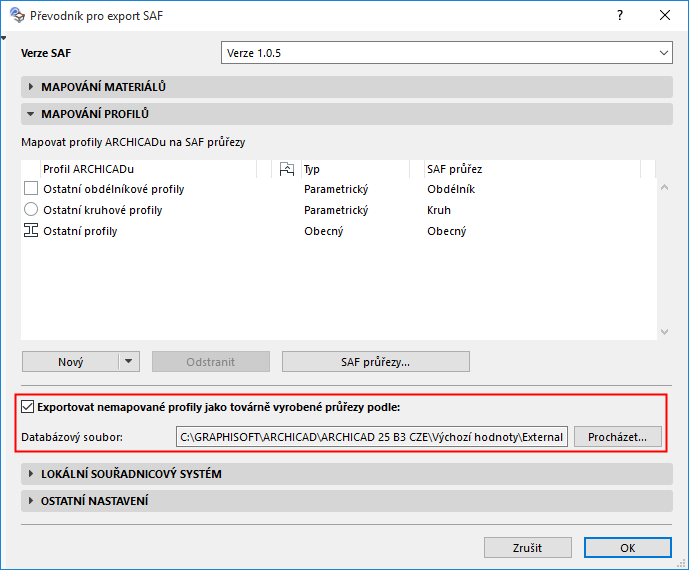Open the Verze SAF dropdown
This screenshot has width=689, height=570.
tap(446, 52)
